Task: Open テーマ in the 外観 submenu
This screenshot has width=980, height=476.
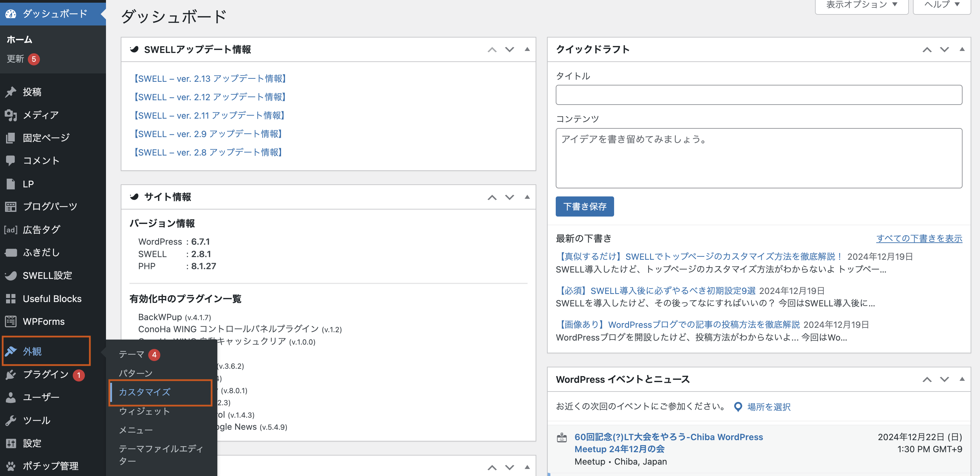Action: pyautogui.click(x=131, y=354)
